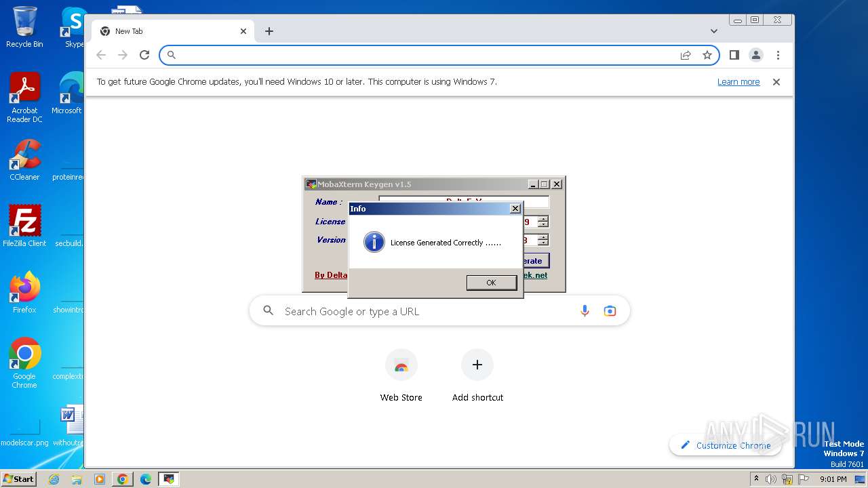Show hidden tray icons arrow
The image size is (868, 488).
(757, 479)
